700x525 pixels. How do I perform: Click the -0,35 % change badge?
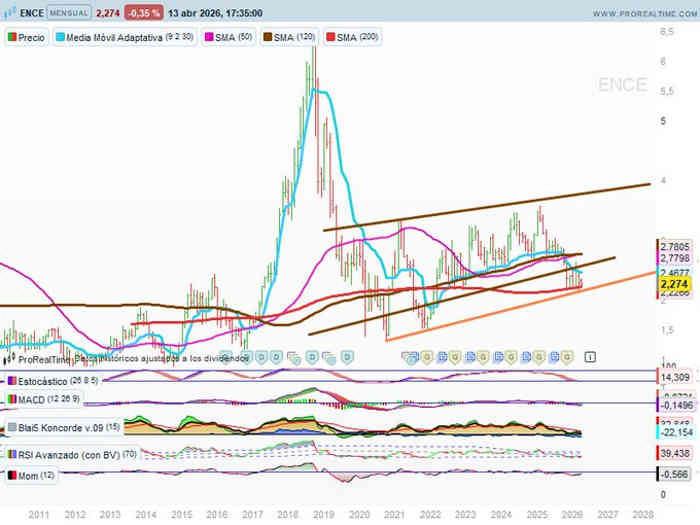(144, 14)
